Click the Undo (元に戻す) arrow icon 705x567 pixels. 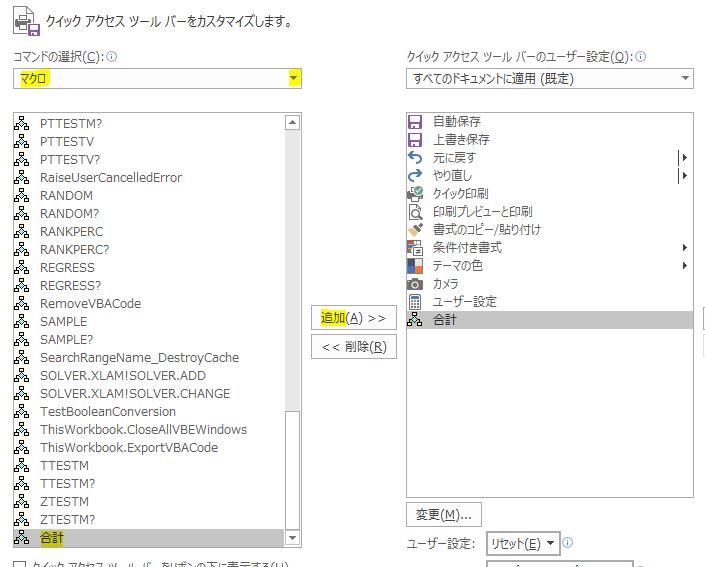(x=416, y=158)
